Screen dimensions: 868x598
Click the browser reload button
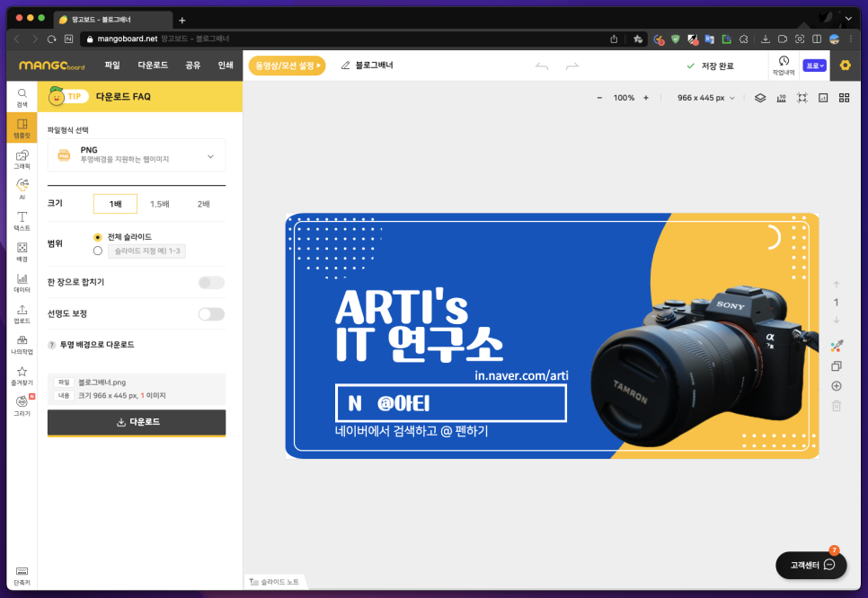[x=51, y=39]
